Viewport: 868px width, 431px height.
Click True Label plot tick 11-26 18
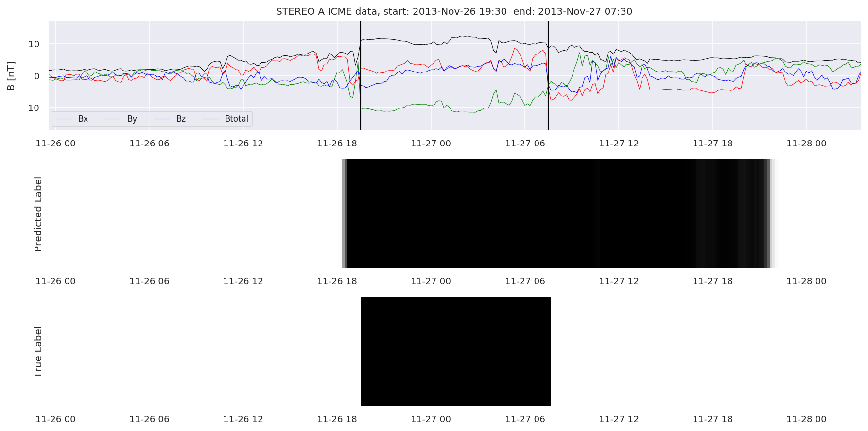[337, 419]
